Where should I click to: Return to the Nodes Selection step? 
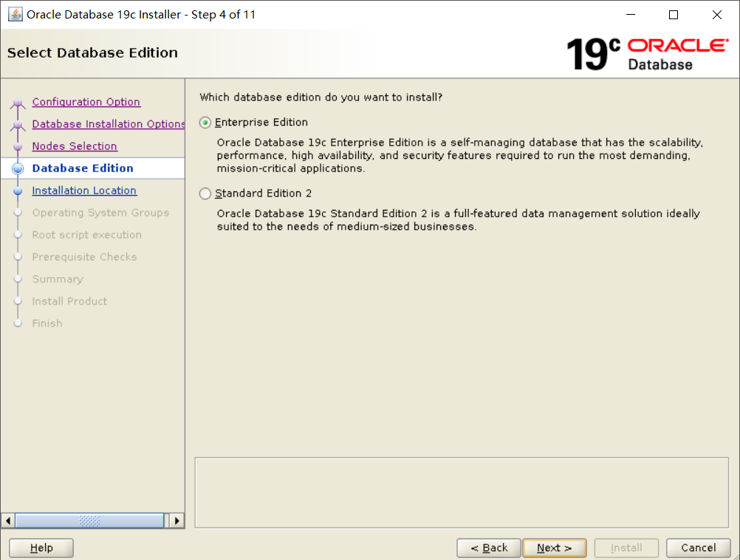click(75, 146)
